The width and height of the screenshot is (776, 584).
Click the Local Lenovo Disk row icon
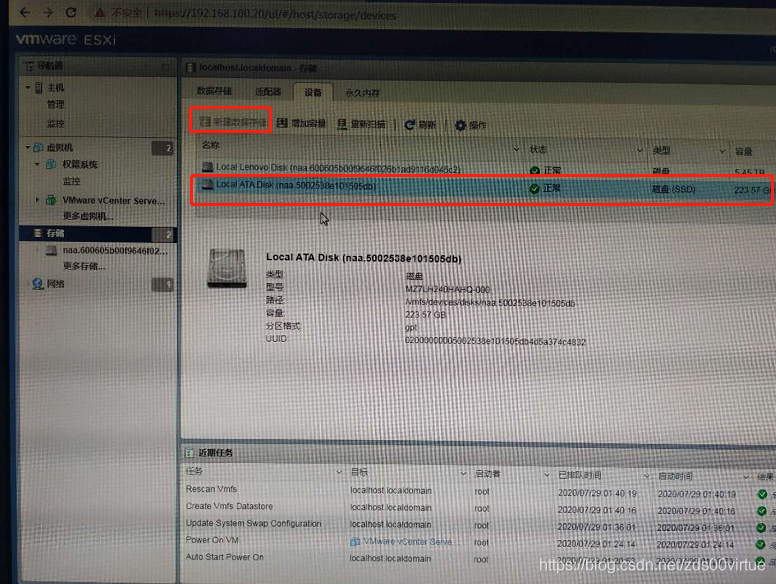point(207,167)
